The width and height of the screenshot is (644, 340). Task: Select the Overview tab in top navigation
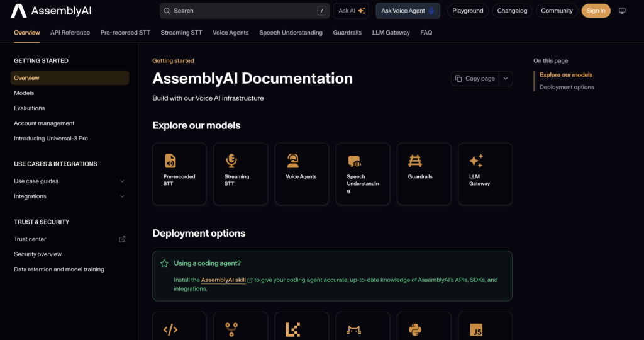click(x=27, y=33)
